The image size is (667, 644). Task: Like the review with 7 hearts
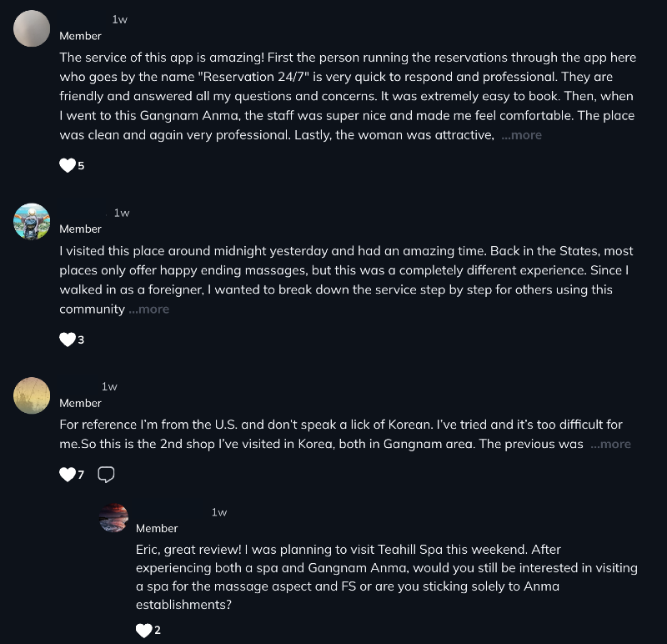(68, 474)
